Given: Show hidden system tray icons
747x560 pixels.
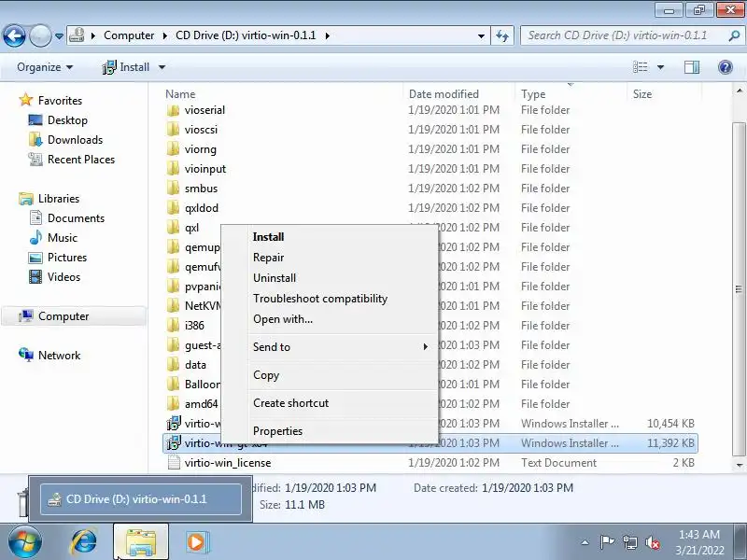Looking at the screenshot, I should click(585, 542).
